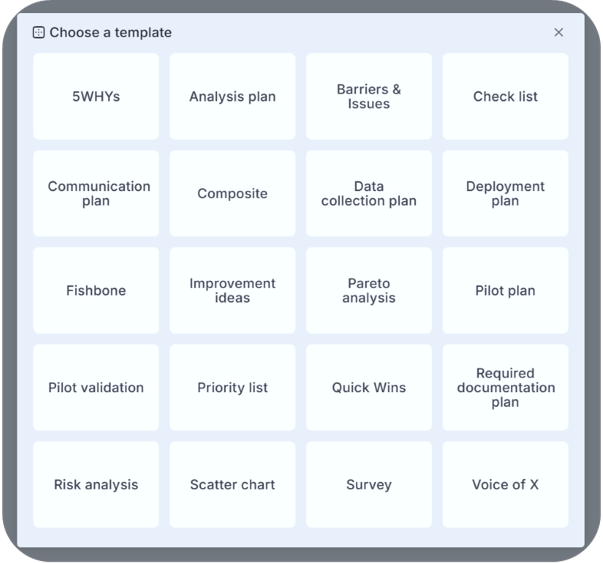Viewport: 603px width, 563px height.
Task: Open the Required documentation plan template
Action: [505, 388]
